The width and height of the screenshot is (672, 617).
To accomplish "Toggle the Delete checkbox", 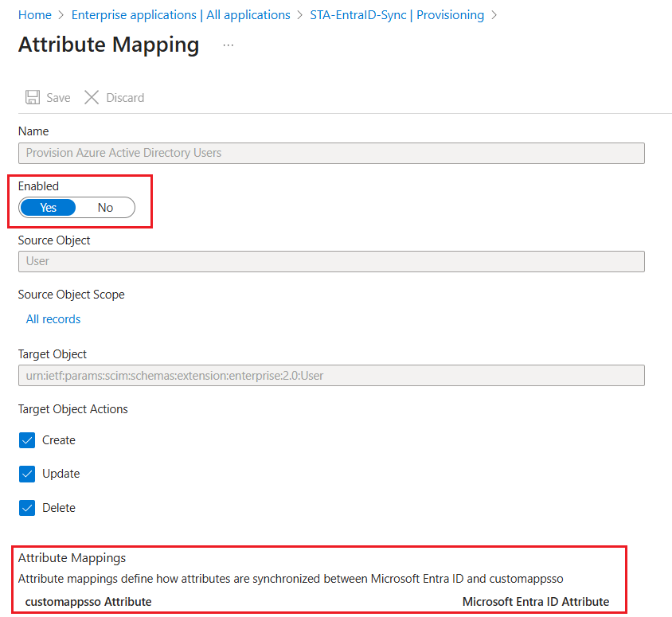I will 27,508.
